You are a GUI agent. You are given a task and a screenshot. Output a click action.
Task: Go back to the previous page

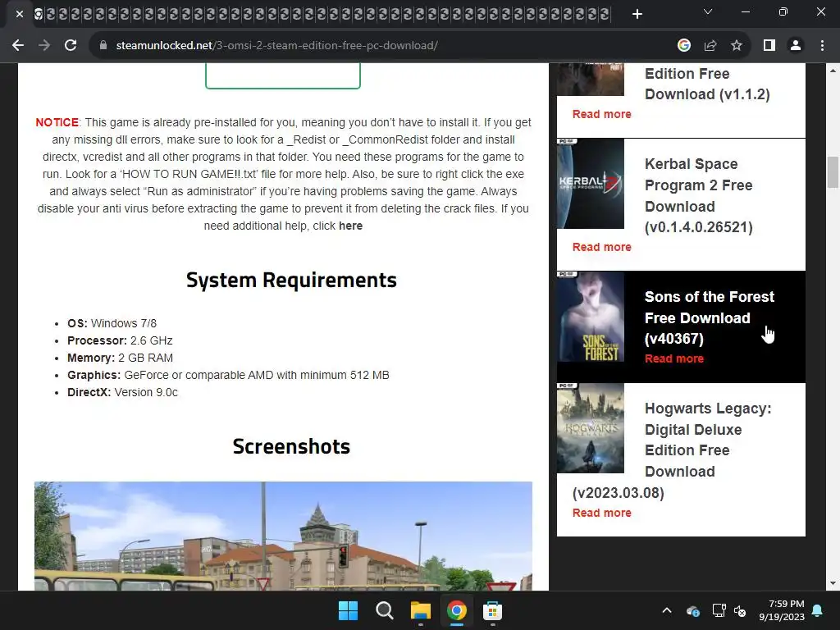pos(18,46)
